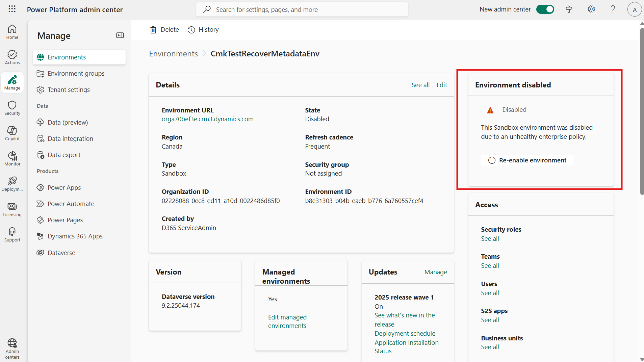Open the Copilot icon in sidebar

click(12, 133)
